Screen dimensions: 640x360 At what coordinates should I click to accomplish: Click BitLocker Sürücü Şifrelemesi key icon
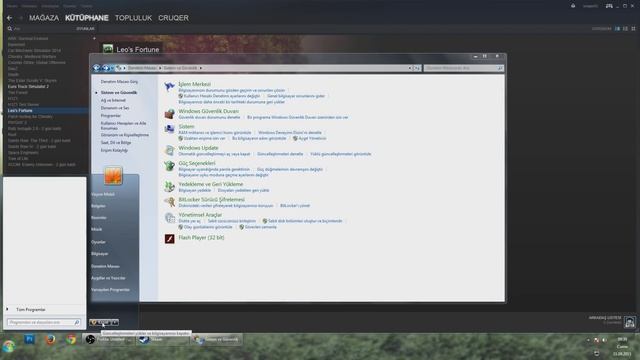(169, 202)
